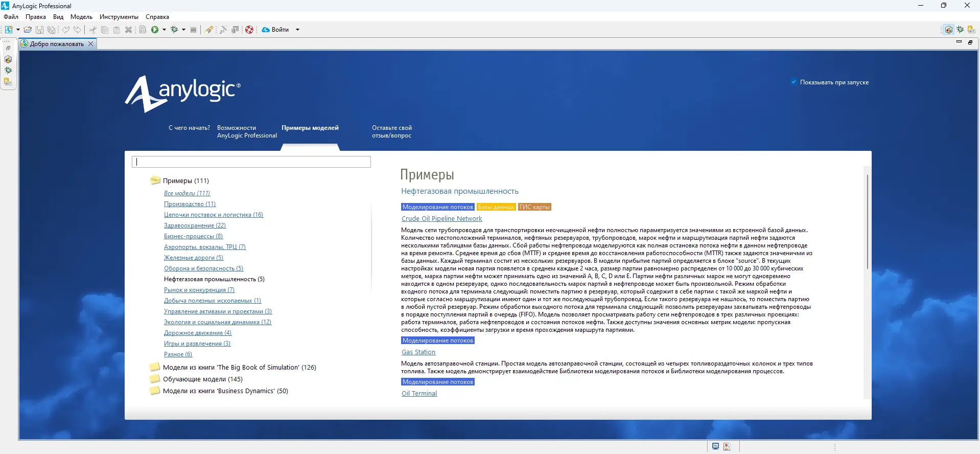
Task: Click the green Run model button
Action: point(155,30)
